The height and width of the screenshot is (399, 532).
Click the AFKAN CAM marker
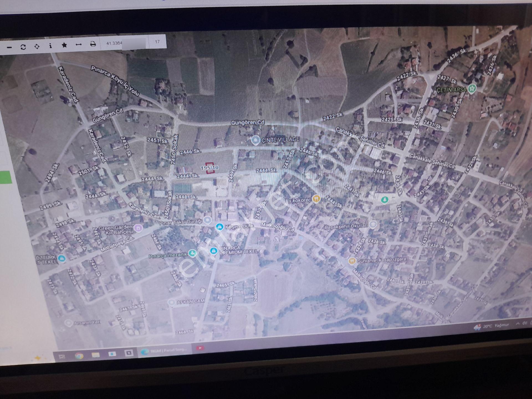coord(172,302)
